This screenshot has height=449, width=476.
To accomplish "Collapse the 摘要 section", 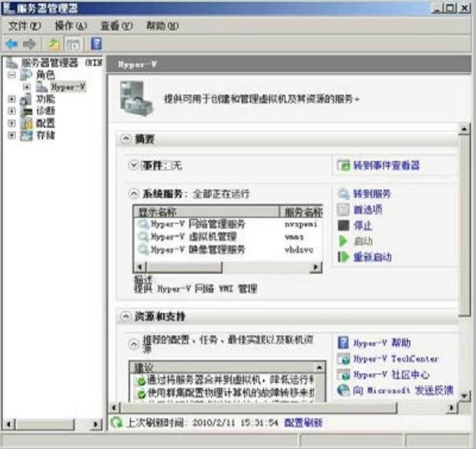I will point(126,139).
